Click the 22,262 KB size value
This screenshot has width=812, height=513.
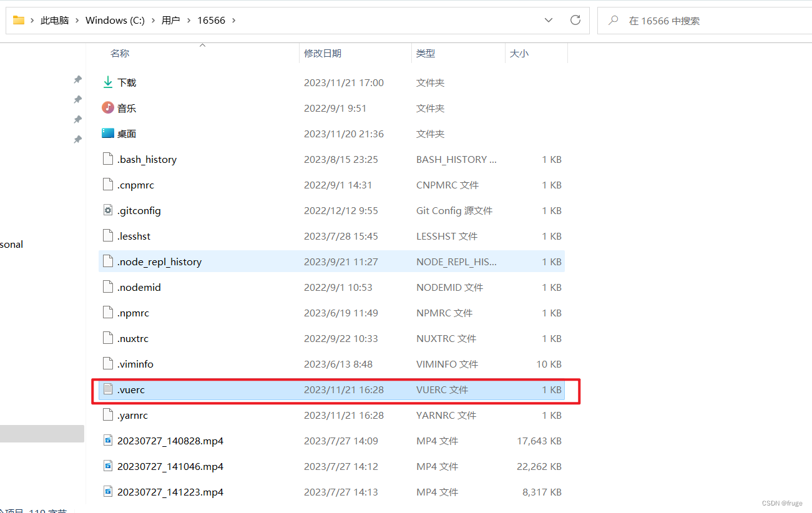coord(539,466)
